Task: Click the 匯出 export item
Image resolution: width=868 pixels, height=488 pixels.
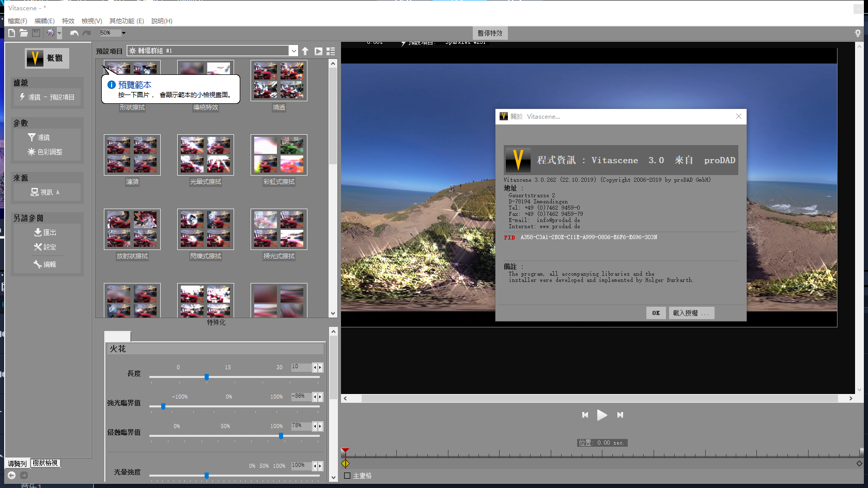Action: pyautogui.click(x=45, y=232)
